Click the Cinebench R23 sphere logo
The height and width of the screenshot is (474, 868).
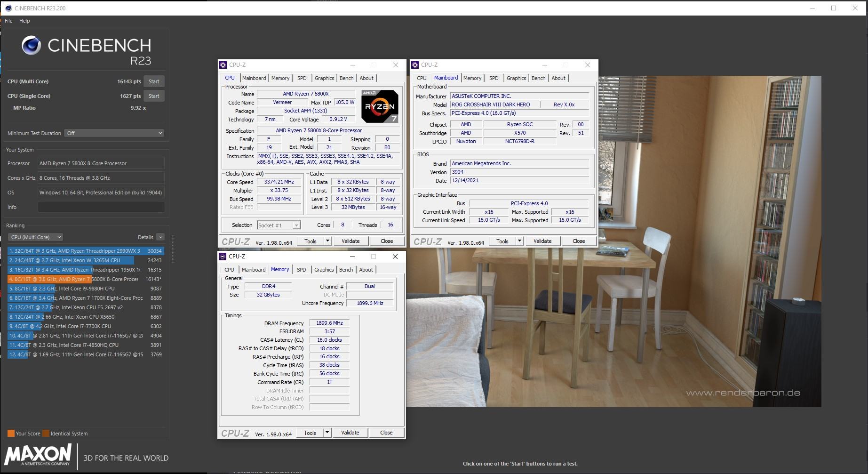[32, 46]
